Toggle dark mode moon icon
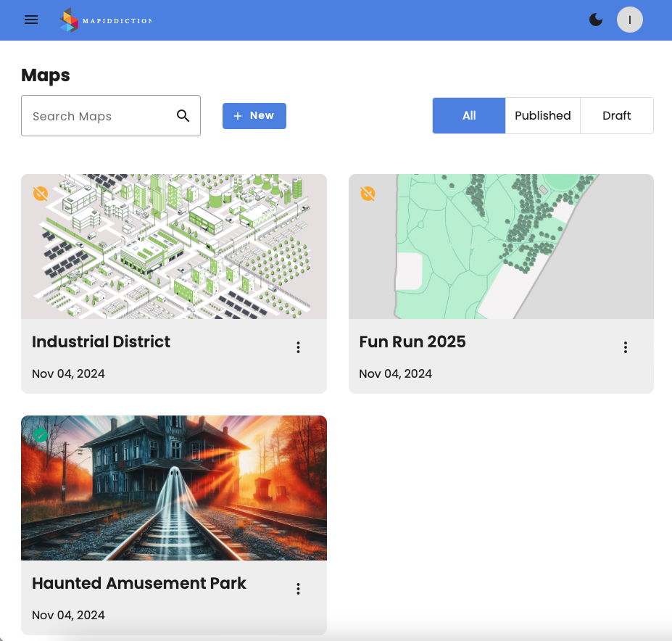Image resolution: width=672 pixels, height=641 pixels. pyautogui.click(x=596, y=20)
